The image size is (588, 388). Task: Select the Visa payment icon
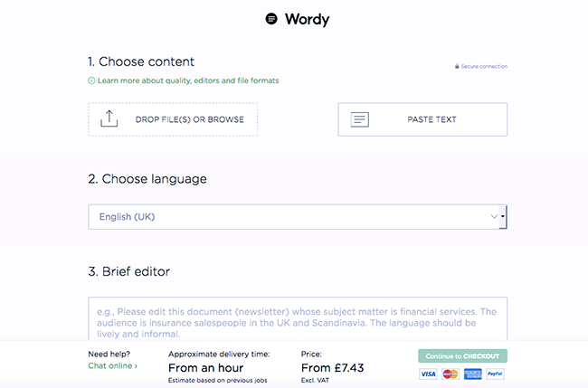click(428, 374)
